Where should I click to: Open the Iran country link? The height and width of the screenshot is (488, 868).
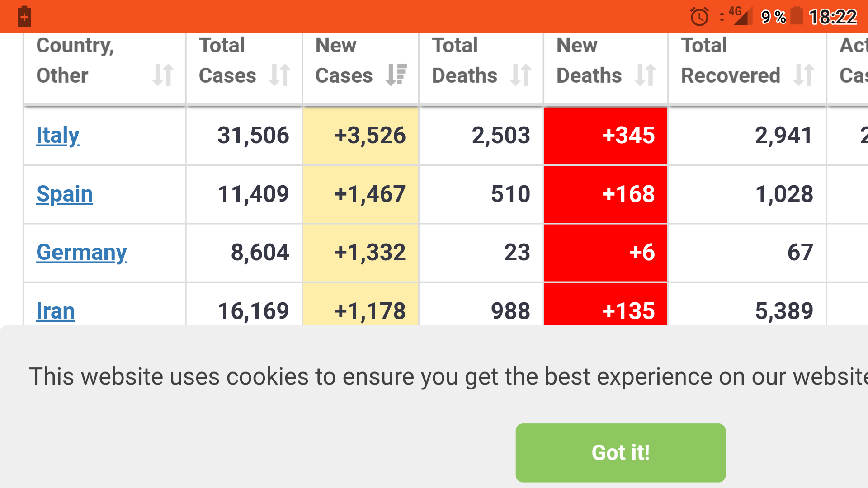tap(56, 311)
